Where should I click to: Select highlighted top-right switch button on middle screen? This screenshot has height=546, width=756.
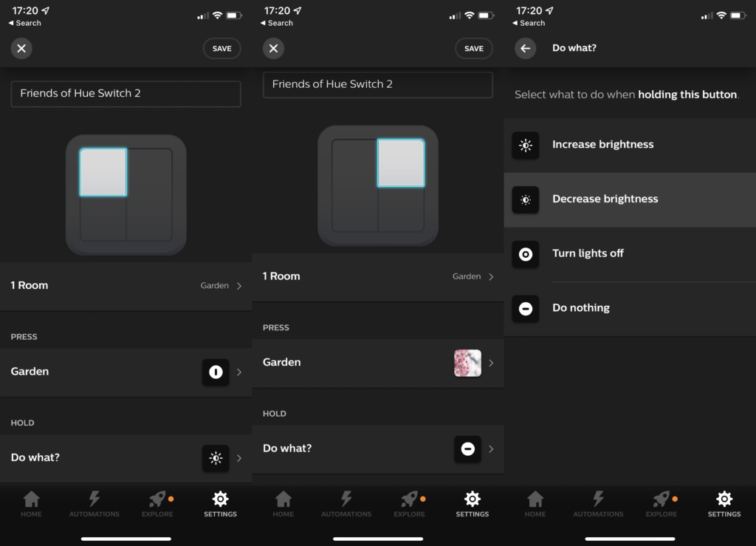(401, 163)
